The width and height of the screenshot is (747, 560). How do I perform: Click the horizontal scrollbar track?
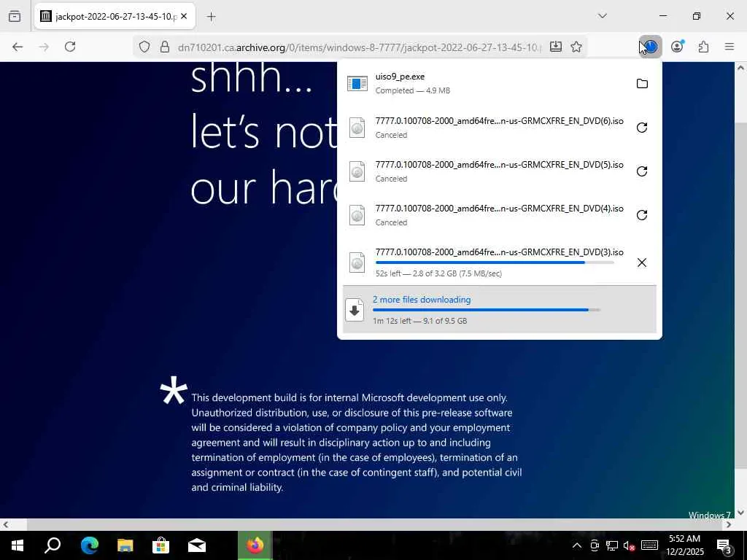point(367,525)
